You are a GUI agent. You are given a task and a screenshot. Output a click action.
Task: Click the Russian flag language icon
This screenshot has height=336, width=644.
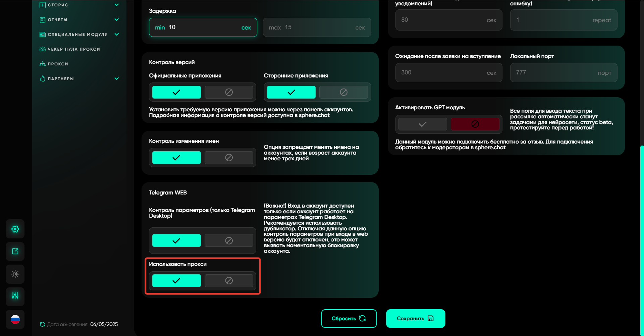click(x=15, y=320)
